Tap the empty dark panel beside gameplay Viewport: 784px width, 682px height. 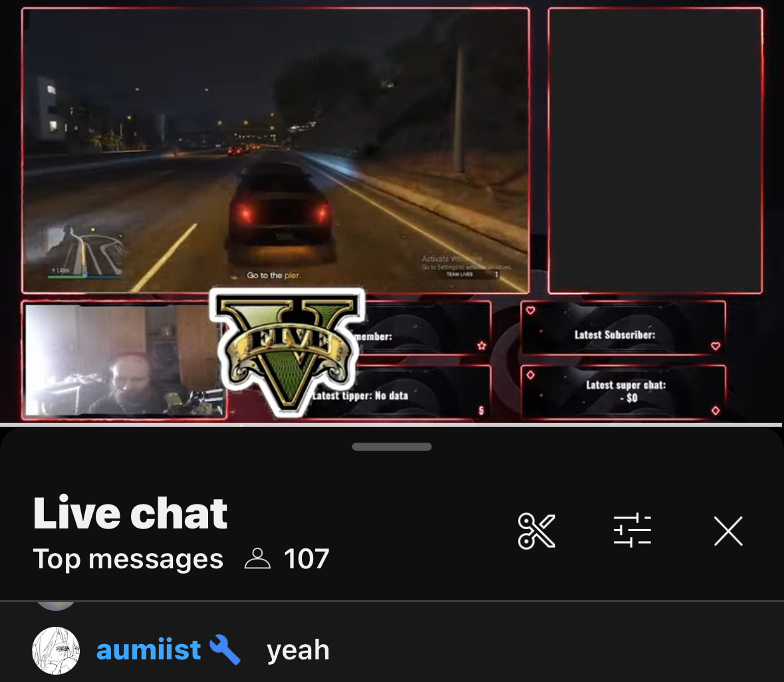[x=656, y=150]
